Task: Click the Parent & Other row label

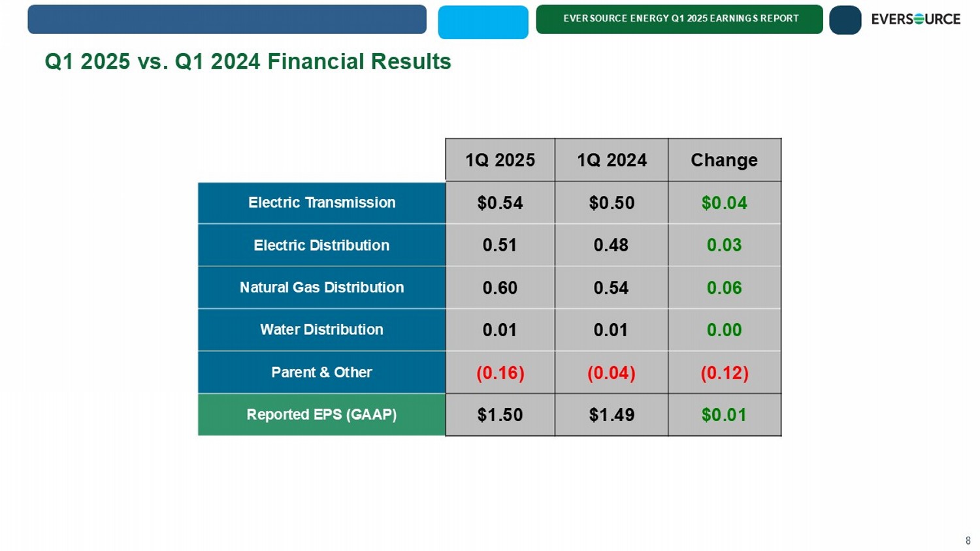Action: click(x=321, y=372)
